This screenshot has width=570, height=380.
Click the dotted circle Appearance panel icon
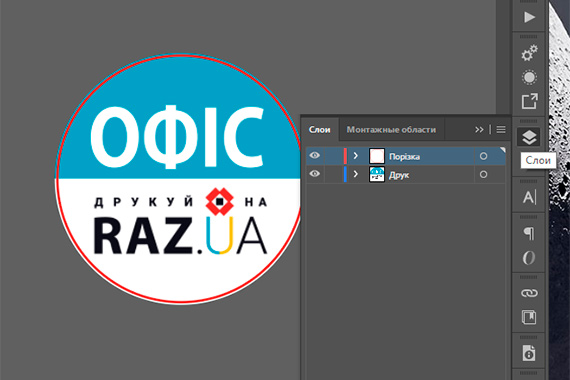pos(529,77)
